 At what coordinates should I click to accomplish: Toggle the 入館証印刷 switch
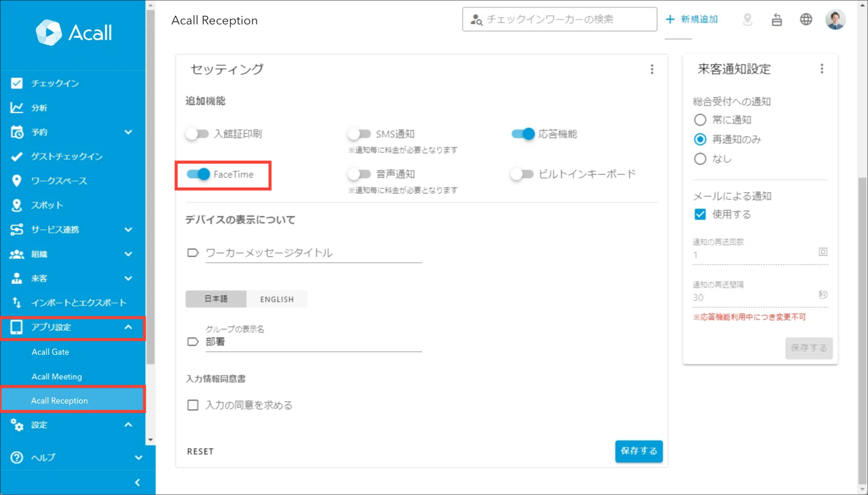(197, 134)
